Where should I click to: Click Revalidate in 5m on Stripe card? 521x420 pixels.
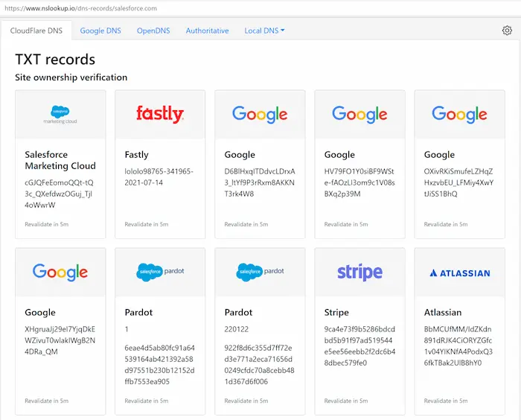[346, 401]
